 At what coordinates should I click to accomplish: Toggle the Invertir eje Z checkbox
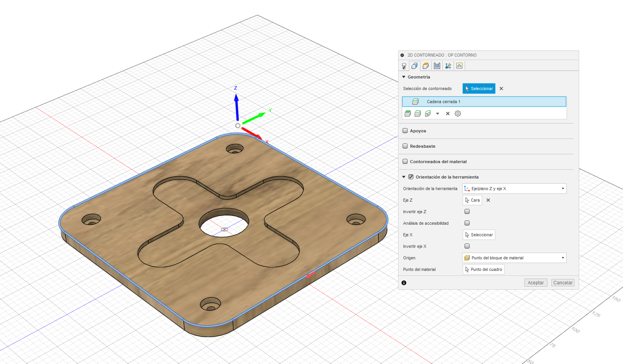pyautogui.click(x=467, y=212)
